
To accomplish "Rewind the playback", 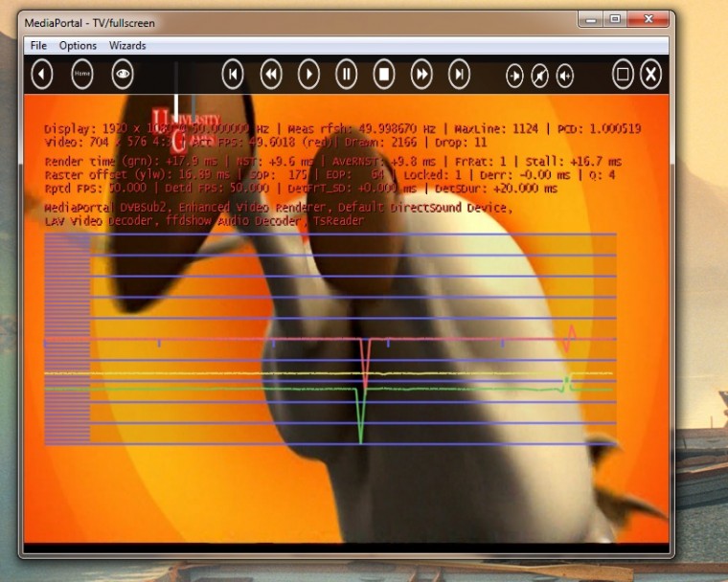I will [x=271, y=75].
